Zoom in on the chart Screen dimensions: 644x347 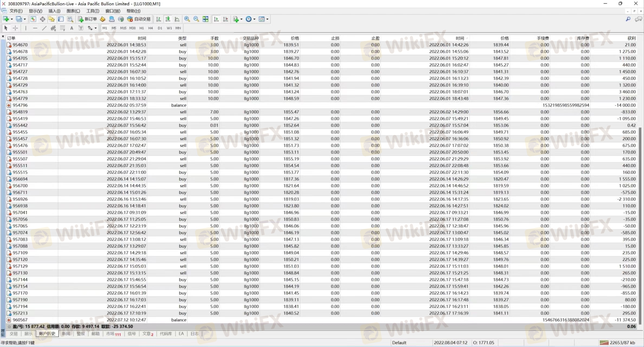(x=187, y=19)
